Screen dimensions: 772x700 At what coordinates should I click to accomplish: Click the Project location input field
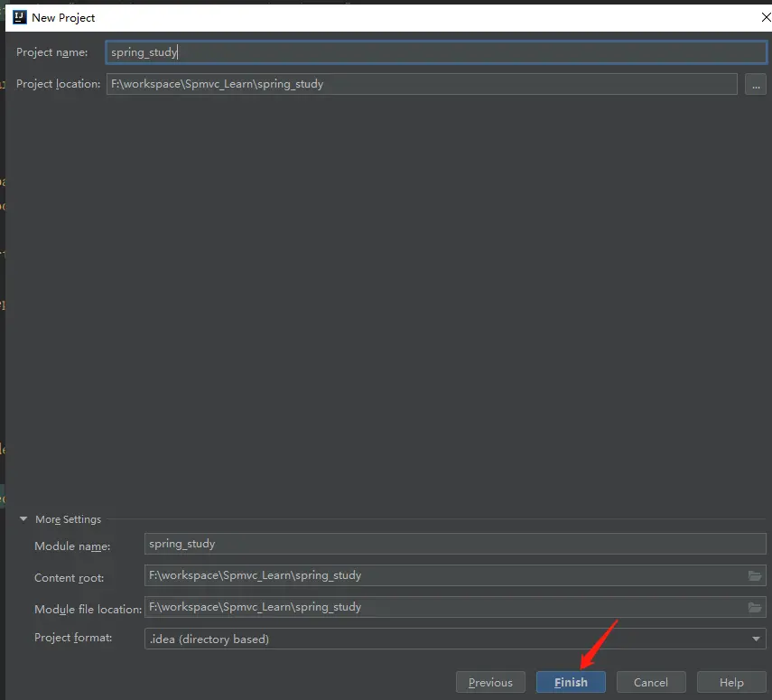click(x=422, y=84)
